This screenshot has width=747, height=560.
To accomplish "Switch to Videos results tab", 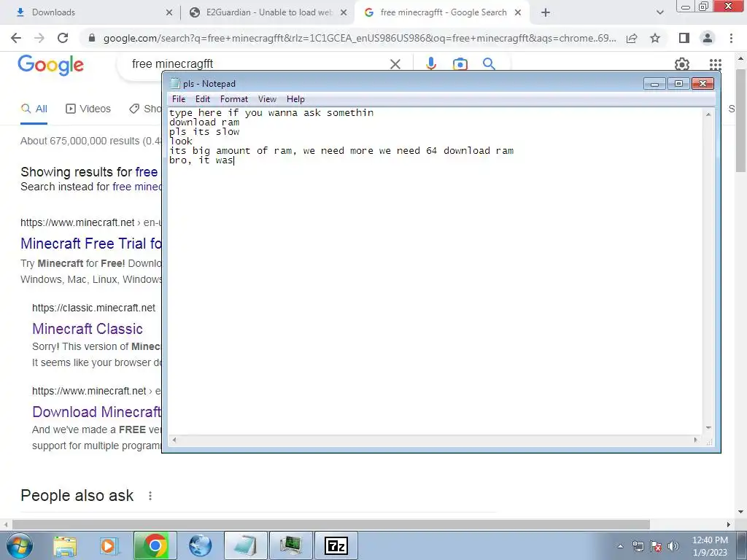I will (88, 109).
